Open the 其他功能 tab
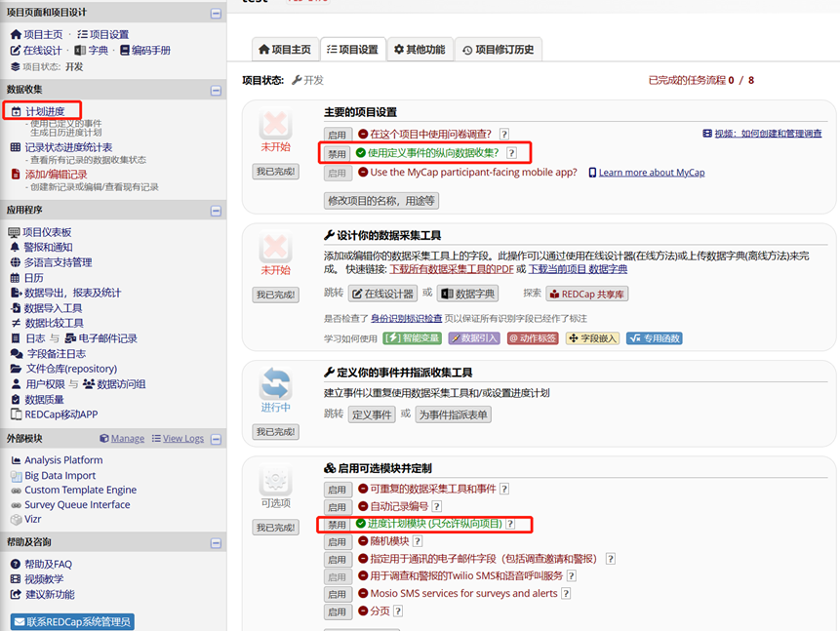 pyautogui.click(x=420, y=50)
